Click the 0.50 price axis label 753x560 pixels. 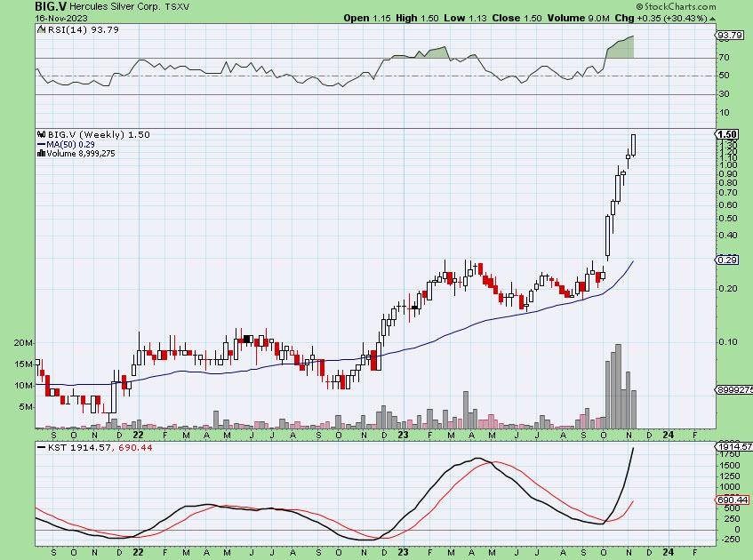[728, 219]
